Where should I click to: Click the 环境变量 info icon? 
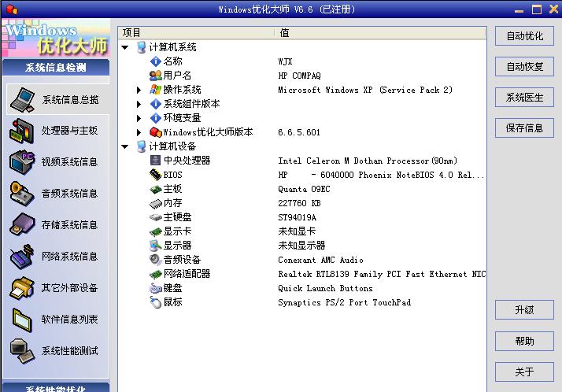point(156,118)
